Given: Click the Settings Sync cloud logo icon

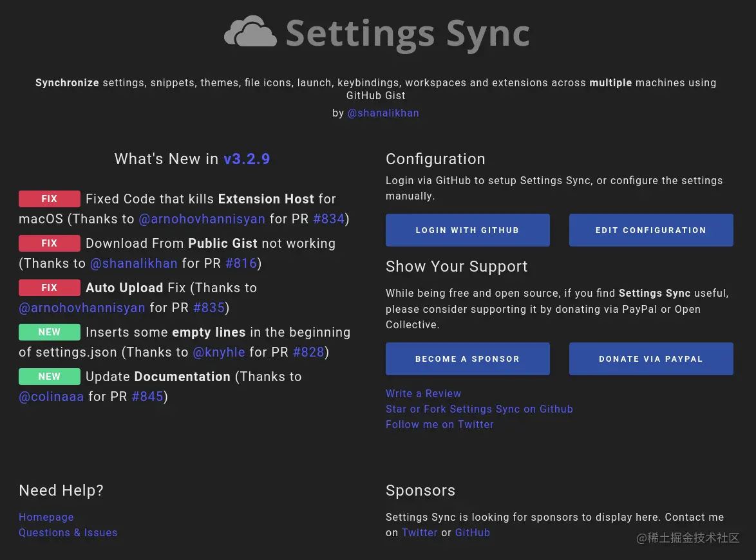Looking at the screenshot, I should click(x=250, y=32).
